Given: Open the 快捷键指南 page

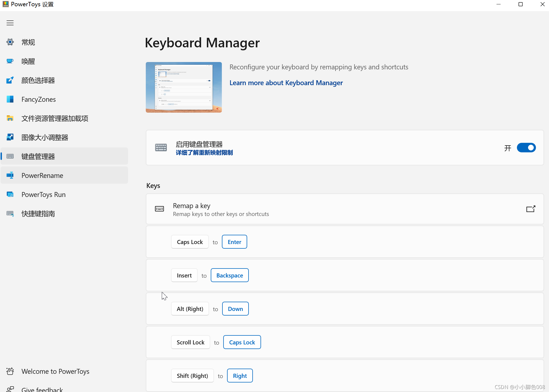Looking at the screenshot, I should click(x=64, y=213).
